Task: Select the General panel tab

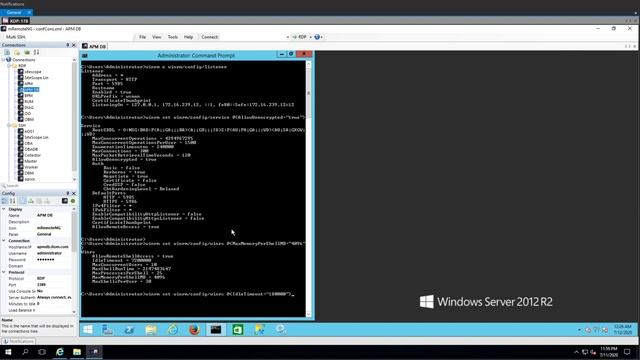Action: pyautogui.click(x=16, y=13)
